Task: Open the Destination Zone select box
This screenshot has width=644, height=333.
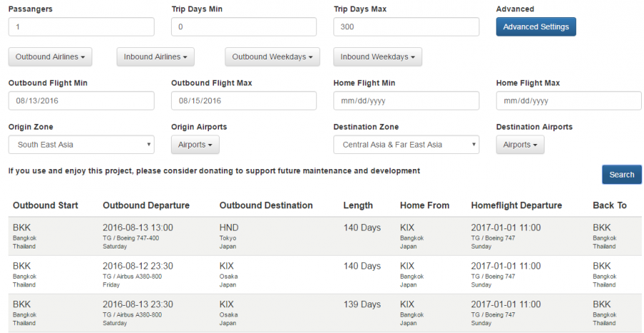Action: 406,145
